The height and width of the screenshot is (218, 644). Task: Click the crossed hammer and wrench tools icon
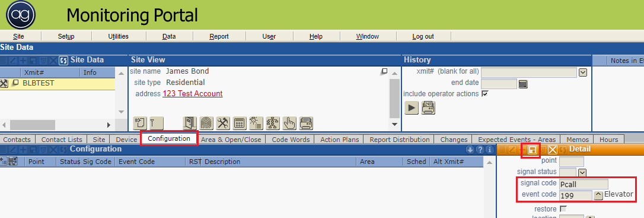[223, 122]
